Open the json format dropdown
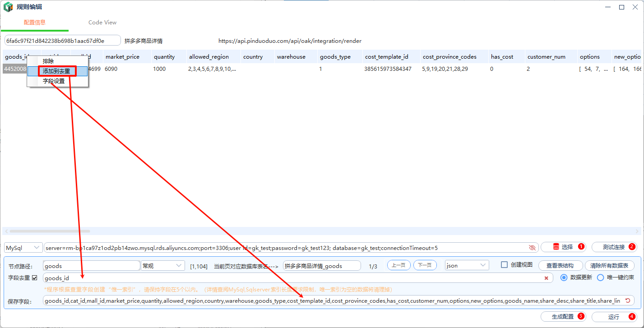 (x=467, y=266)
